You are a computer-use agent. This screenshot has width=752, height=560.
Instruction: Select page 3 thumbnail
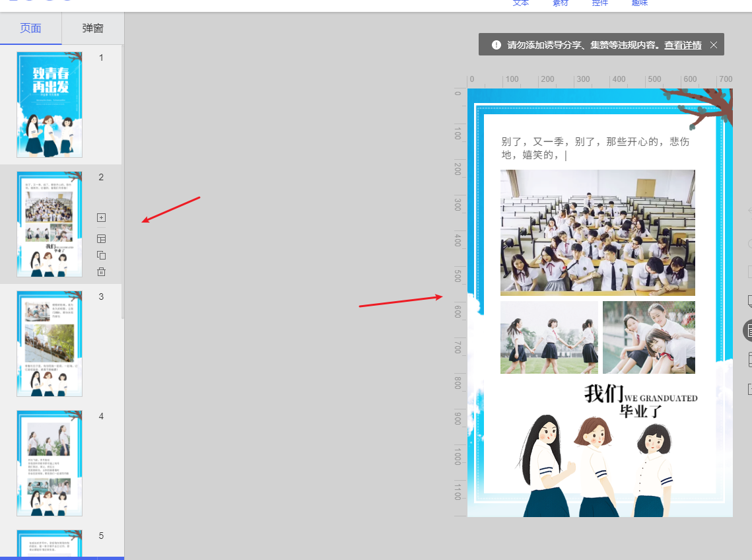[50, 343]
